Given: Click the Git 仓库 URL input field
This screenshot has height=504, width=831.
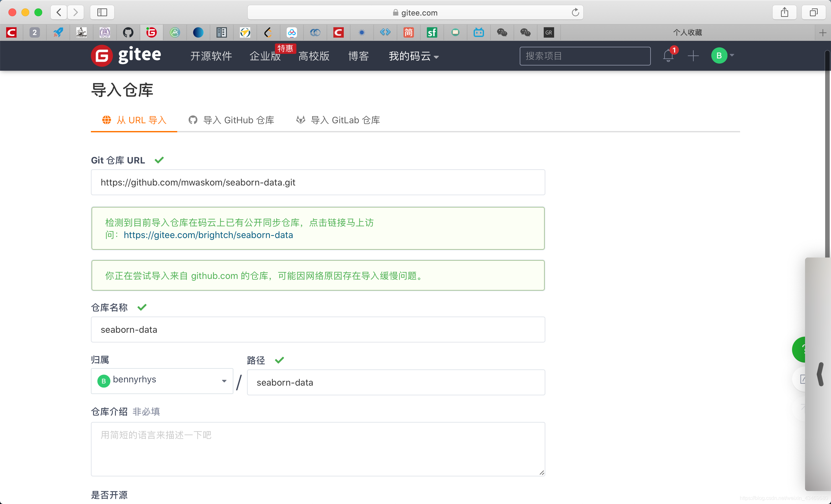Looking at the screenshot, I should click(x=318, y=182).
